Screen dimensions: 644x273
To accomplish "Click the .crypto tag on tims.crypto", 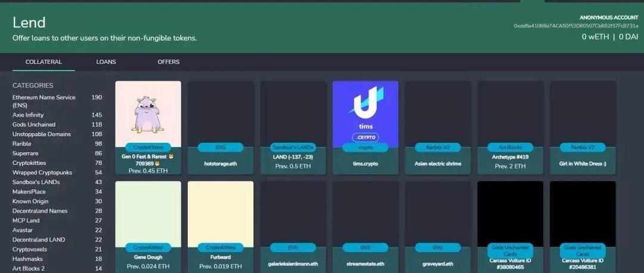I will point(366,147).
